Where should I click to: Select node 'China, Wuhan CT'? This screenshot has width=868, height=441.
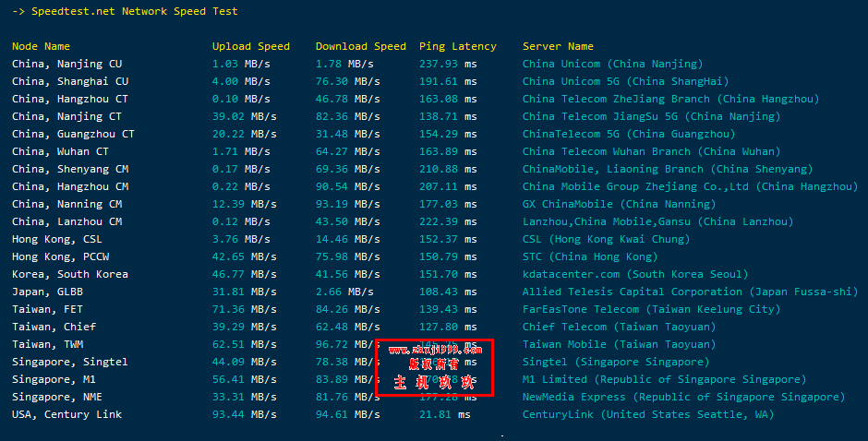60,151
